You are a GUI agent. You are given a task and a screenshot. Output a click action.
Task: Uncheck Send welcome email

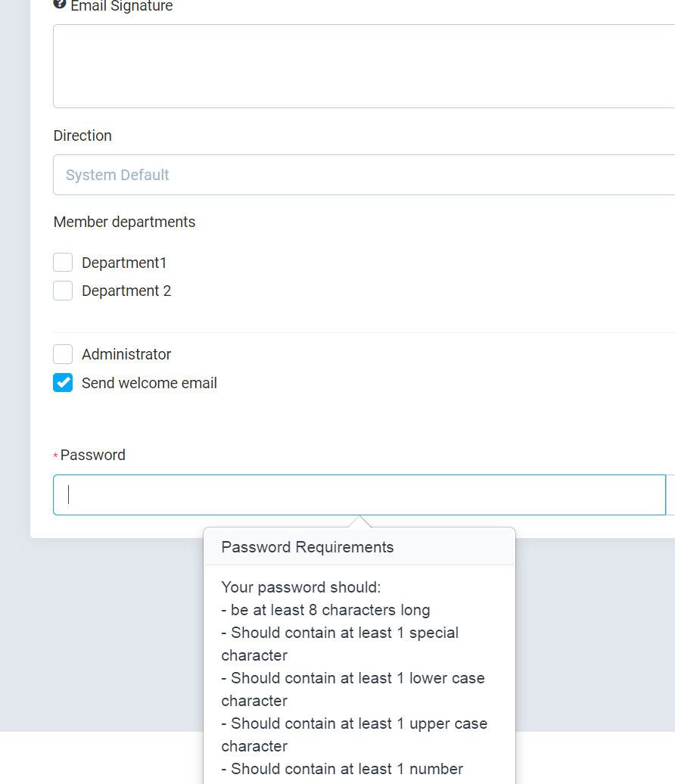(x=63, y=383)
